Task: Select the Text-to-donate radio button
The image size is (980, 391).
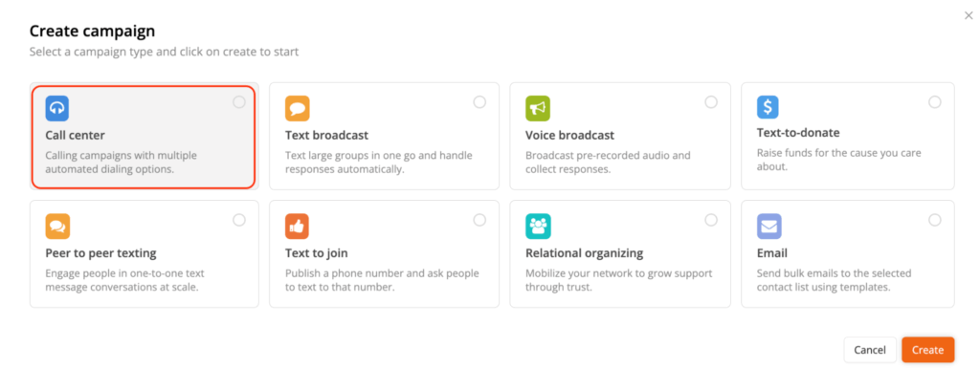Action: pos(935,102)
